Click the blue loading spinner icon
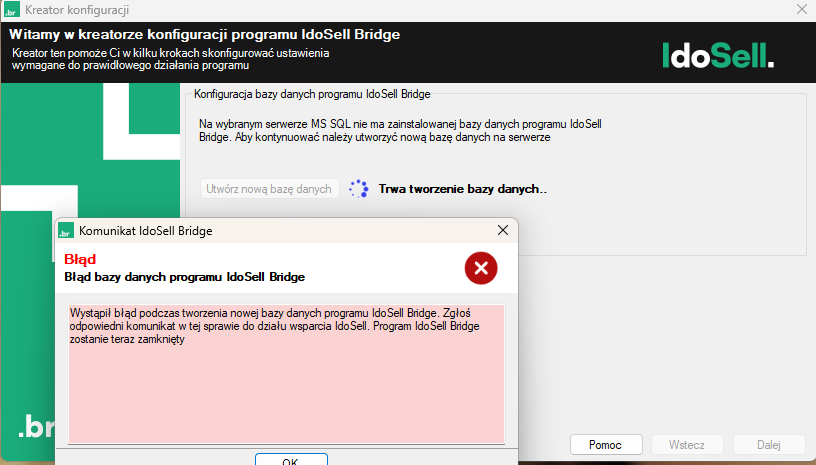This screenshot has width=816, height=465. click(359, 189)
